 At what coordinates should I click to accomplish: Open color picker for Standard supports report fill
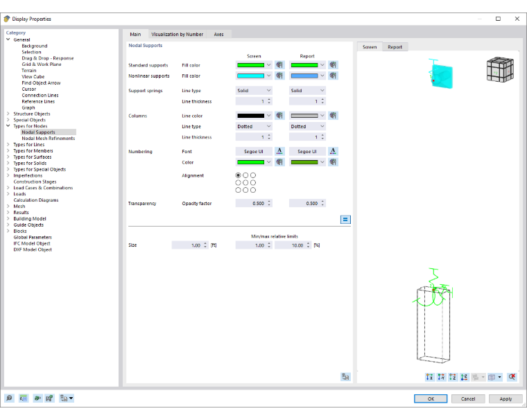333,65
